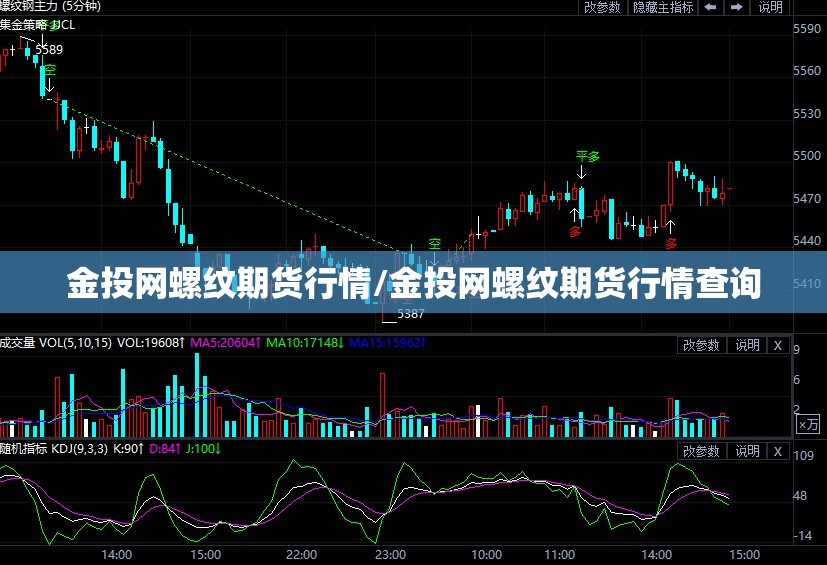The width and height of the screenshot is (827, 565).
Task: Click the 5560 price axis label
Action: [x=807, y=71]
